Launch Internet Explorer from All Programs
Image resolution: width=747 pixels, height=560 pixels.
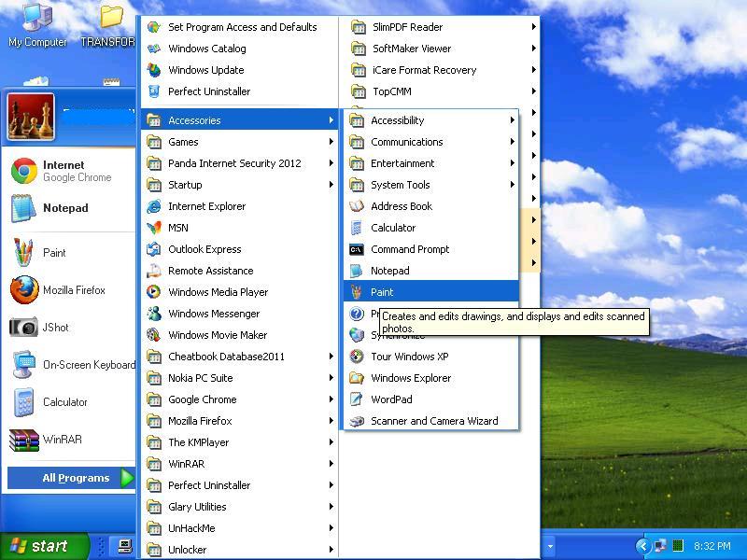(240, 206)
